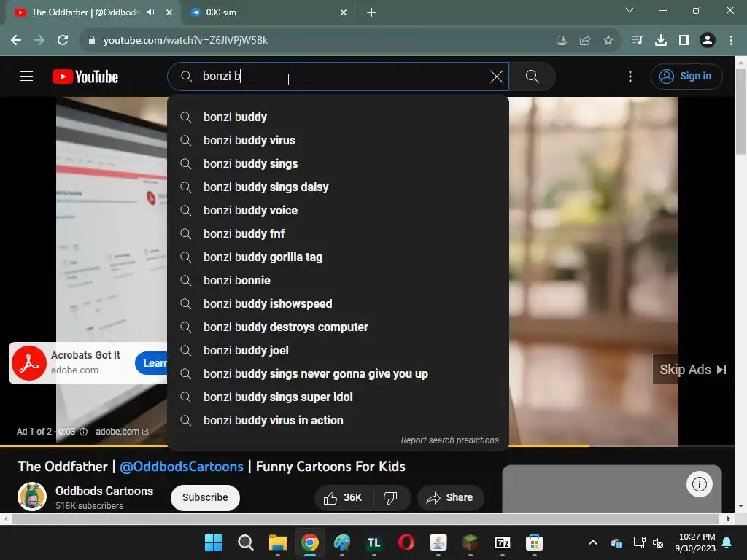The height and width of the screenshot is (560, 747).
Task: Close The Oddfather tab
Action: [x=169, y=12]
